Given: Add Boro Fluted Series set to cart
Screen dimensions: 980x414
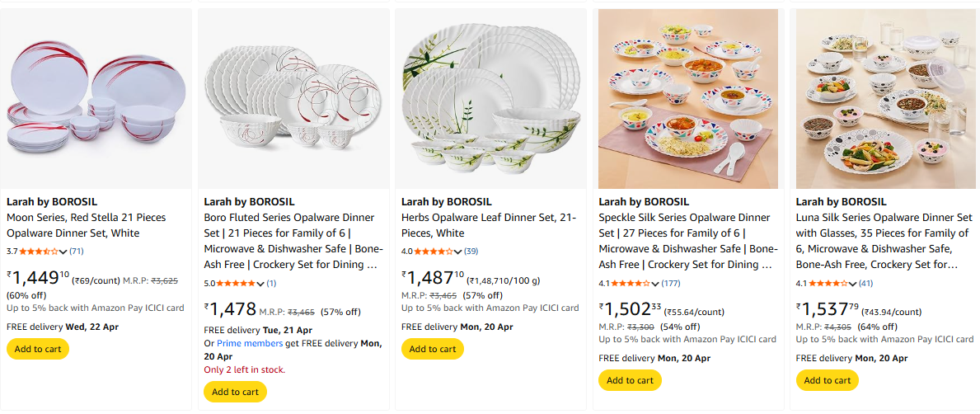Looking at the screenshot, I should [x=235, y=392].
